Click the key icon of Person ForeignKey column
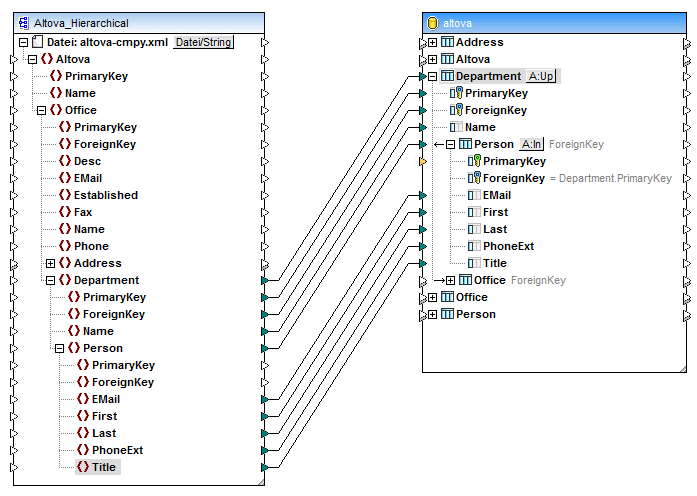Screen dimensions: 697x496 (474, 178)
